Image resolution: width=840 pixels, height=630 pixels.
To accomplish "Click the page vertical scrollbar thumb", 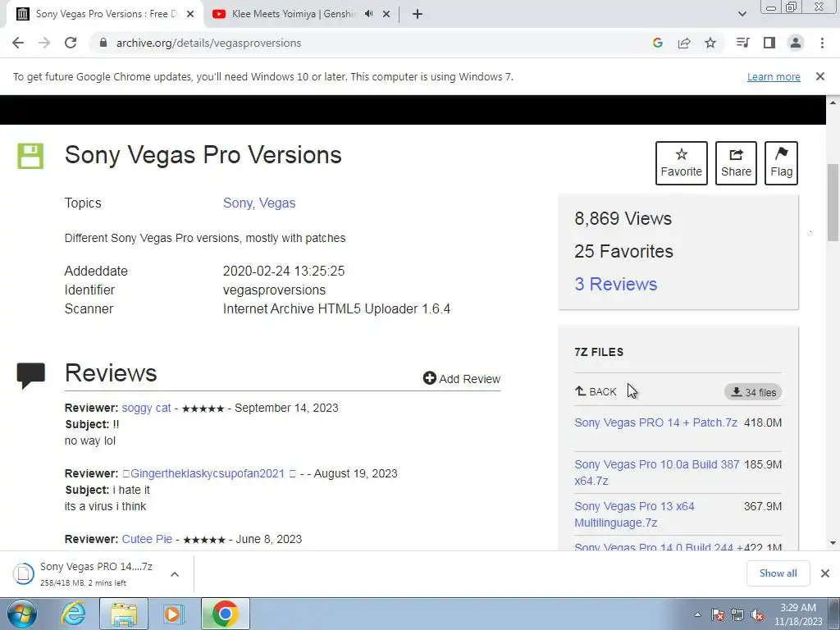I will (x=833, y=203).
